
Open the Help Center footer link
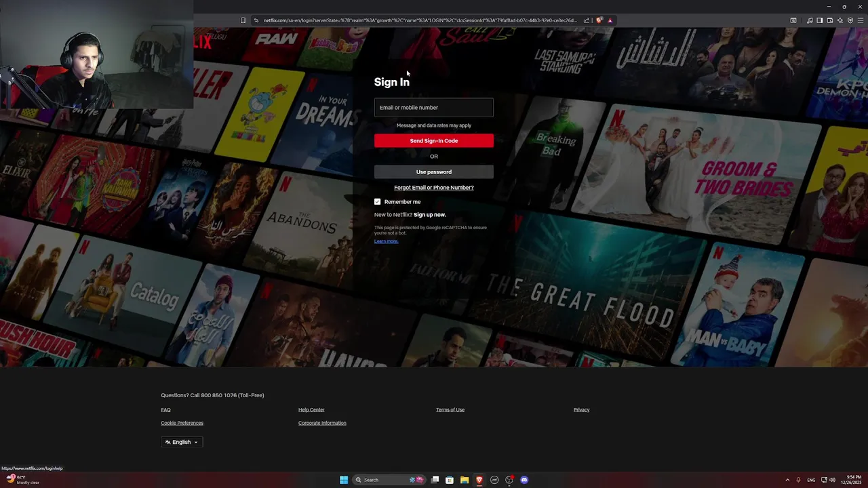pyautogui.click(x=311, y=409)
